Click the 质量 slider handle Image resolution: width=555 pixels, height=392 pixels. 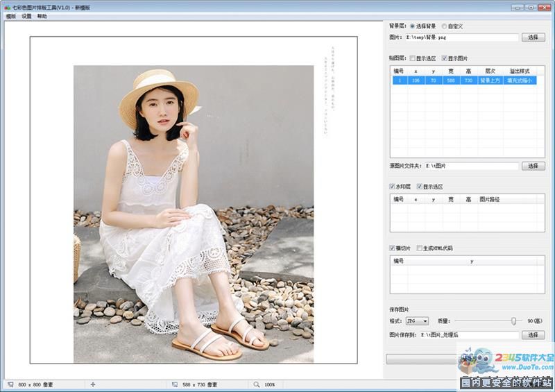click(513, 321)
